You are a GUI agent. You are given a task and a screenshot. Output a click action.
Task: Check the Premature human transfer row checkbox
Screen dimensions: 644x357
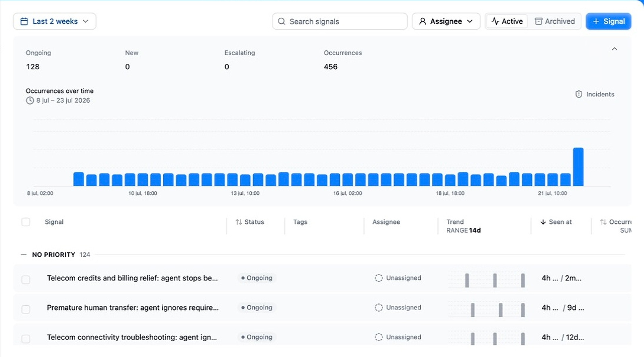pos(26,309)
